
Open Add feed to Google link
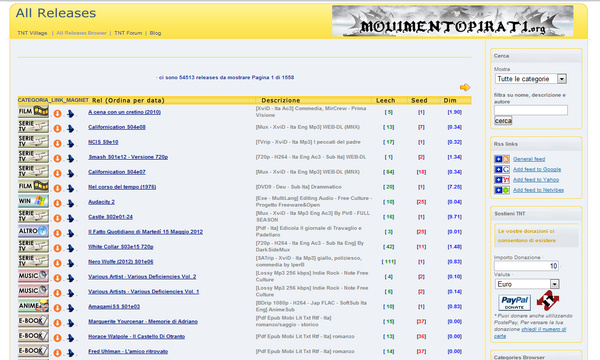(x=537, y=169)
